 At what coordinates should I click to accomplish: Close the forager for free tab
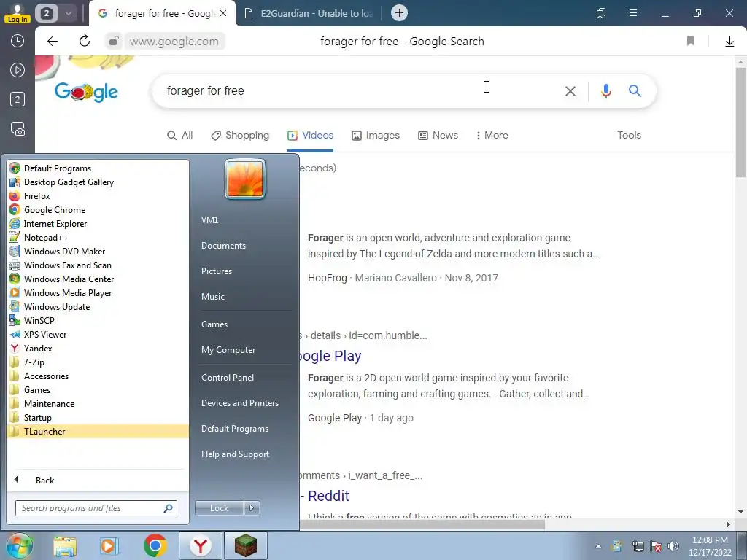pos(223,13)
